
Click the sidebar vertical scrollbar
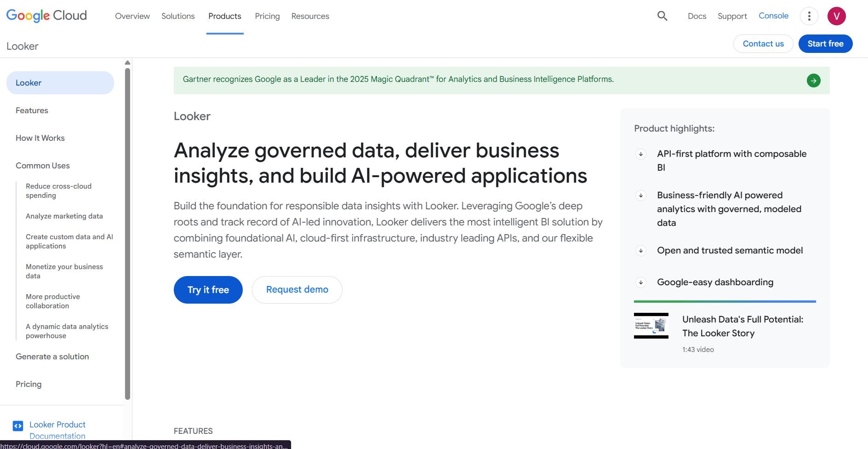[x=128, y=230]
